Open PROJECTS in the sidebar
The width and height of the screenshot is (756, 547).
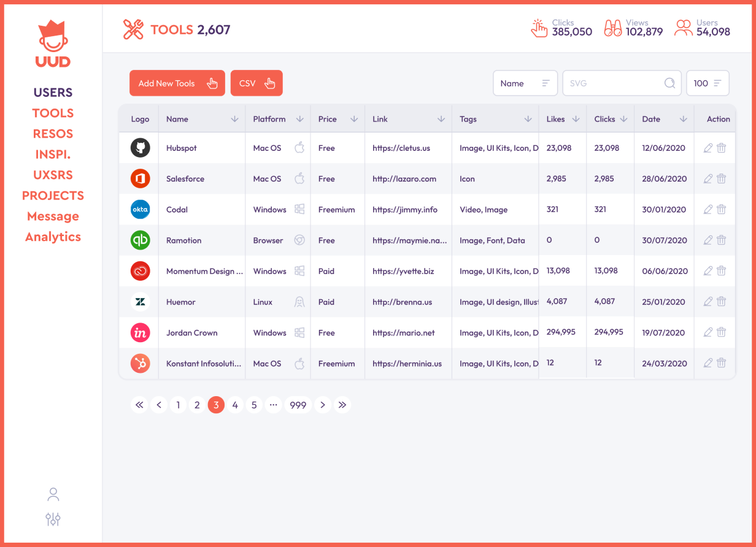[53, 196]
